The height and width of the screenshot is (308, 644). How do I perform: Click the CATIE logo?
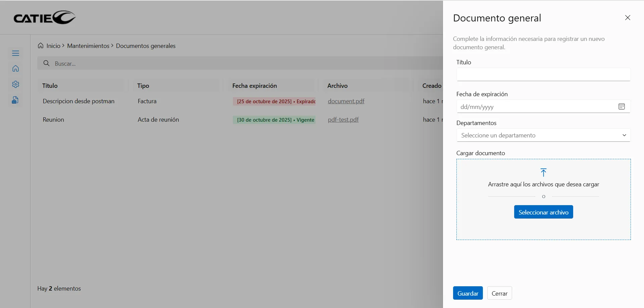(x=44, y=18)
